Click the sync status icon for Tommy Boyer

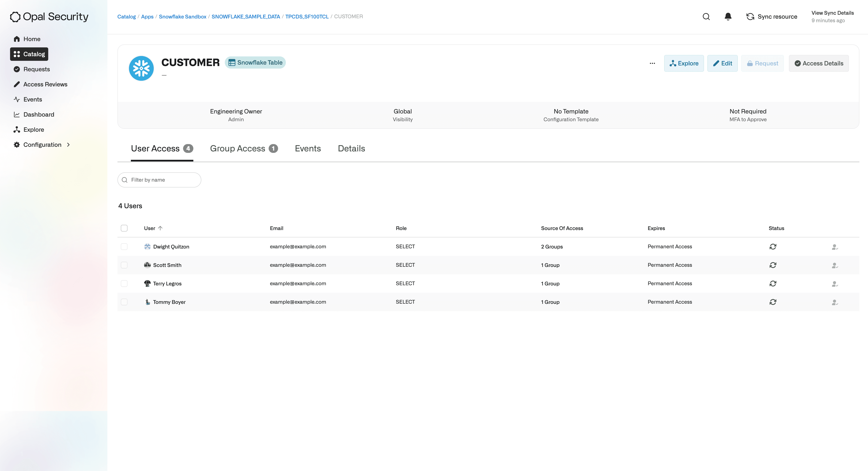pyautogui.click(x=773, y=302)
